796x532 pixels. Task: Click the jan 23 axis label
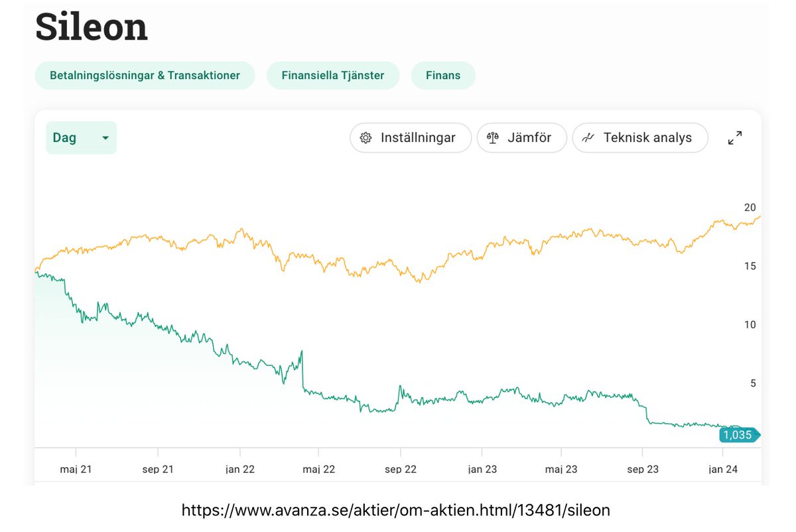(482, 469)
